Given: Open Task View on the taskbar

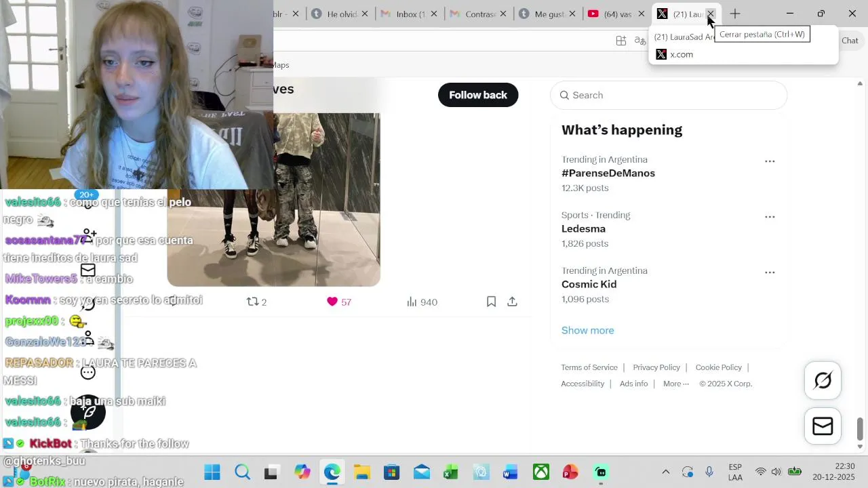Looking at the screenshot, I should click(271, 472).
